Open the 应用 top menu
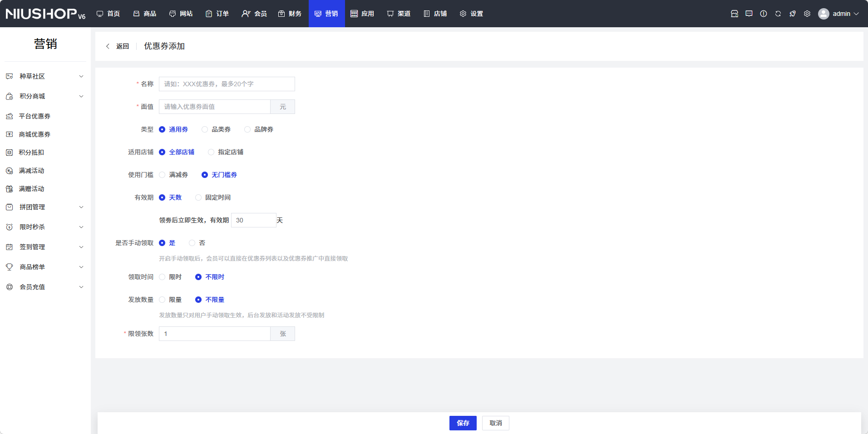868x434 pixels. pos(363,14)
